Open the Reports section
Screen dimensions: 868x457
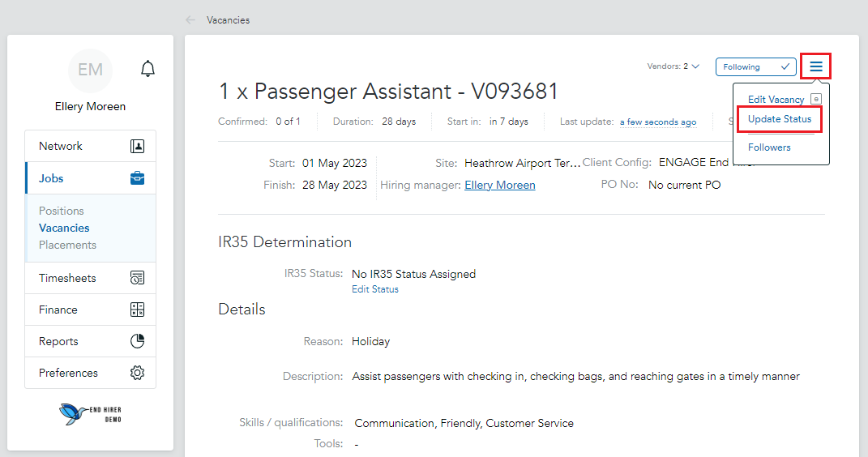click(x=90, y=341)
